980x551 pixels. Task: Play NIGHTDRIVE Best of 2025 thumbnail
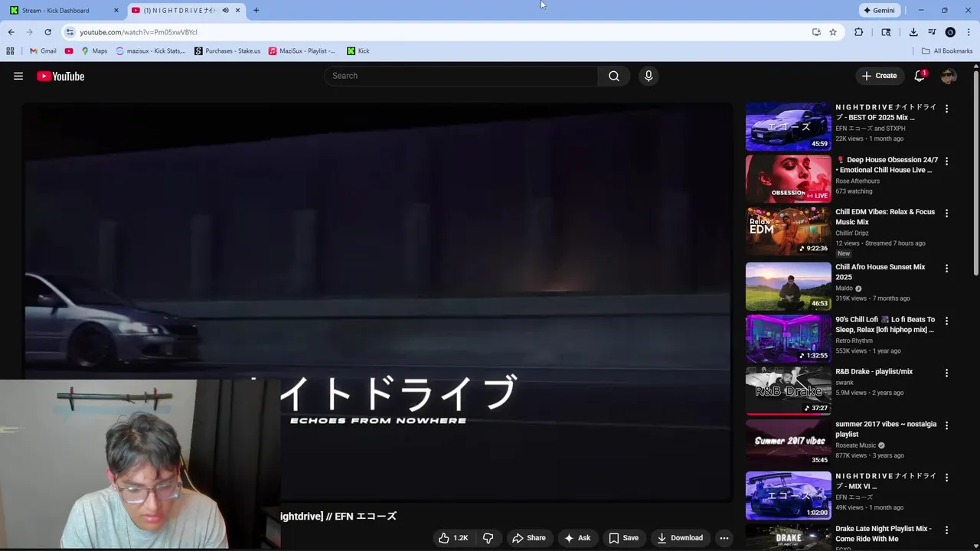[788, 126]
